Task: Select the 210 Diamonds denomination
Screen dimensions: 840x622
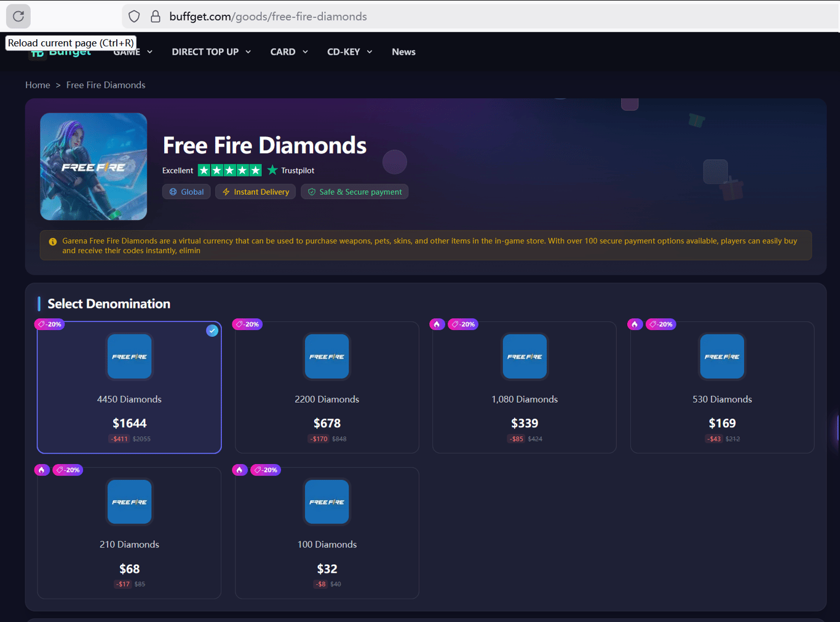Action: click(129, 533)
